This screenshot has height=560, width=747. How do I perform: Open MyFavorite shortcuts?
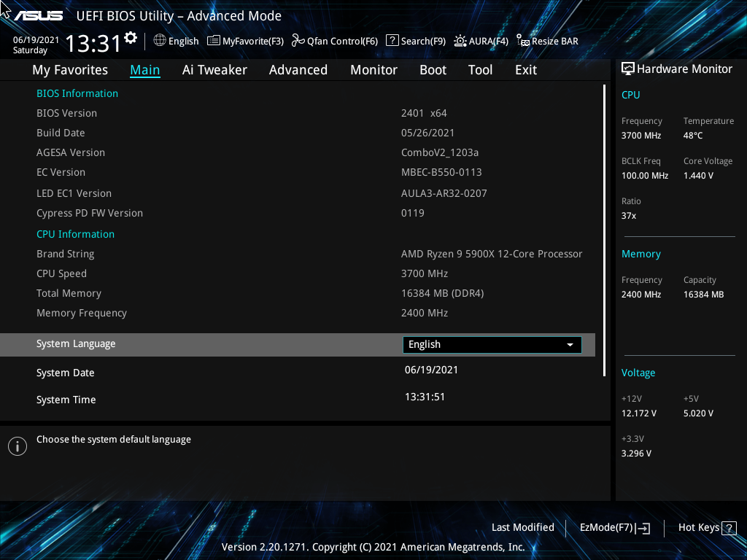244,41
